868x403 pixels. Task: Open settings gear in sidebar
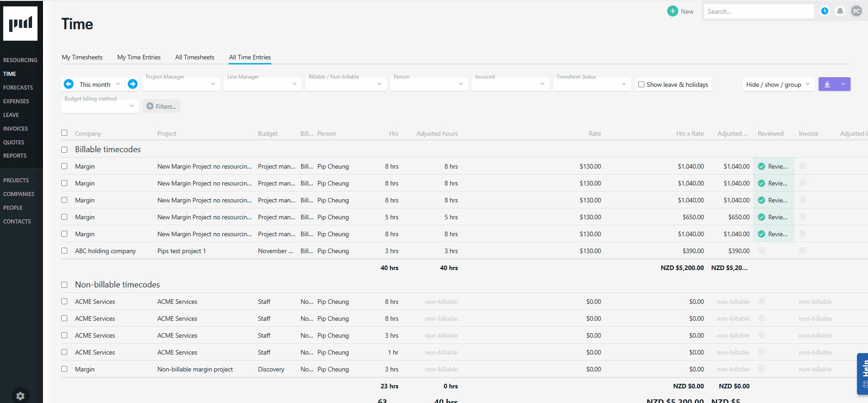click(x=21, y=396)
